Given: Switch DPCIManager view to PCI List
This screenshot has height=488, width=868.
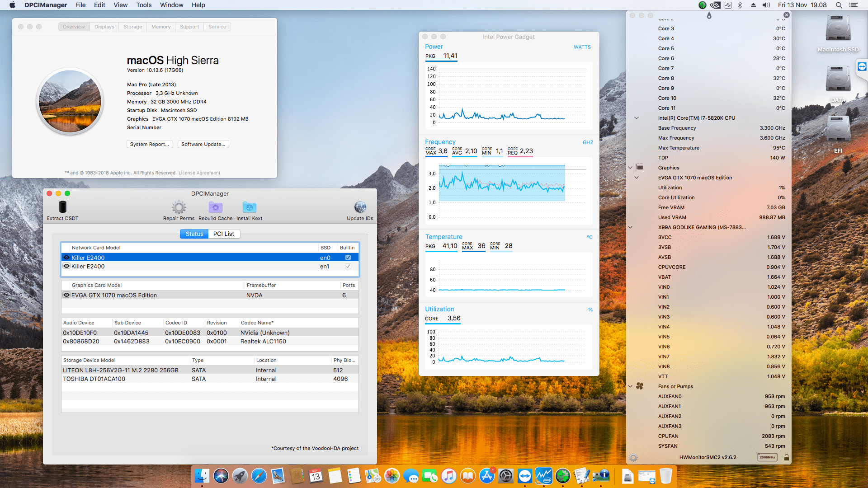Looking at the screenshot, I should [x=224, y=234].
